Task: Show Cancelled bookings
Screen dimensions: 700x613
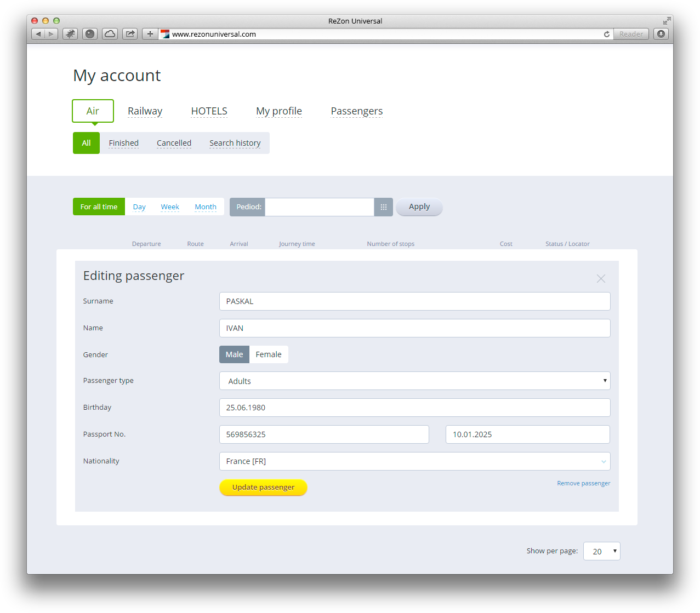Action: tap(174, 143)
